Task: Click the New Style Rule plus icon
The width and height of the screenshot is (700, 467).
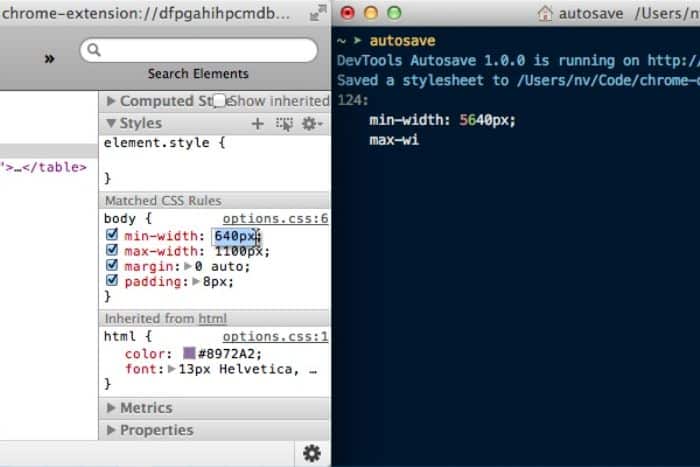Action: 257,123
